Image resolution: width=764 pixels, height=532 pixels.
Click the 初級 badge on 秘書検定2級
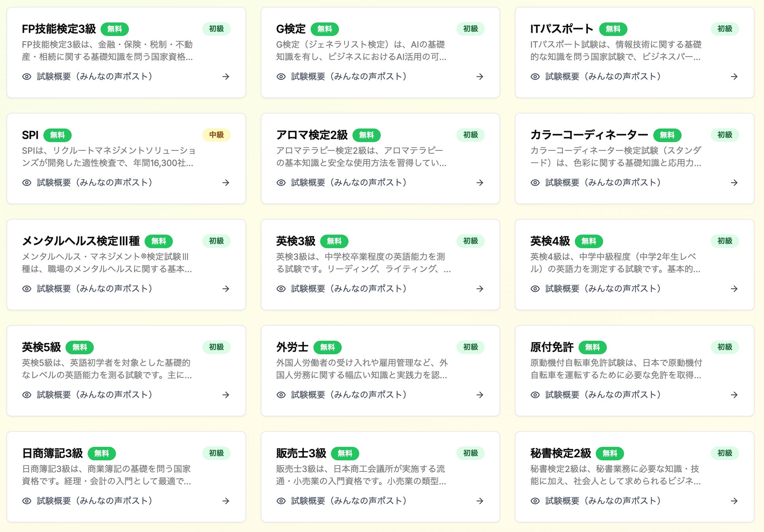[x=725, y=453]
